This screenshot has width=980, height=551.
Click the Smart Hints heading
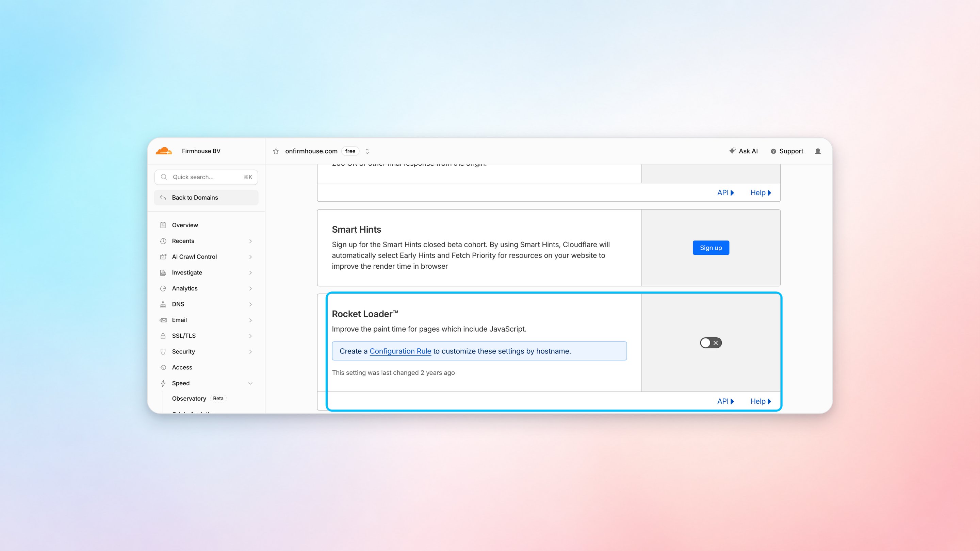coord(356,229)
